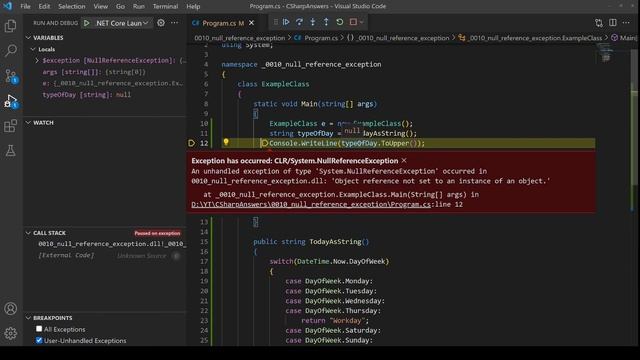Screen dimensions: 640x360
Task: Split the editor to the right
Action: tap(613, 23)
